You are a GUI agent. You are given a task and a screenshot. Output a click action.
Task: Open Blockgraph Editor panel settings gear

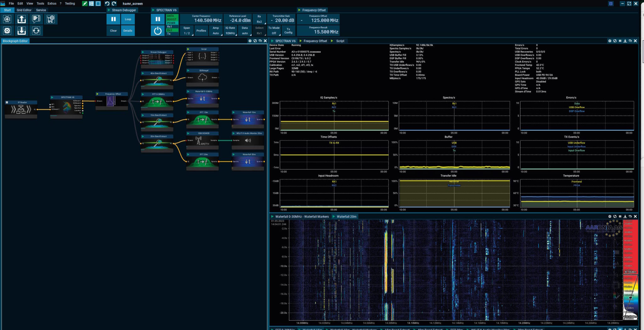[250, 41]
